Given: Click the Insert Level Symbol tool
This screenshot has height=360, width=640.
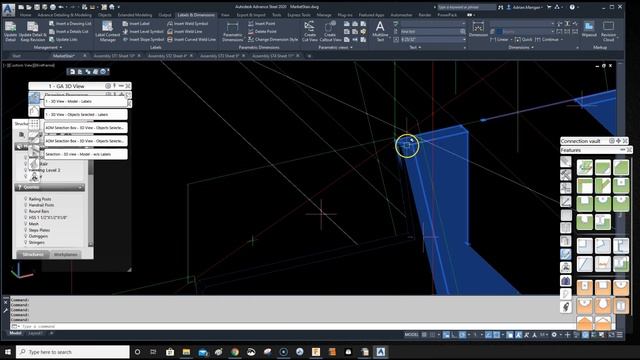Looking at the screenshot, I should tap(143, 31).
